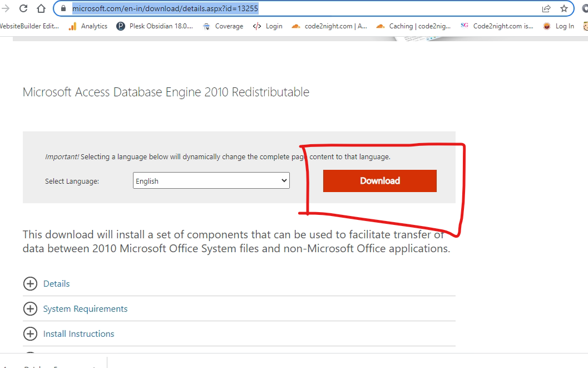Open the WebsiteBuilder Edit... bookmark
Image resolution: width=588 pixels, height=368 pixels.
click(x=29, y=26)
